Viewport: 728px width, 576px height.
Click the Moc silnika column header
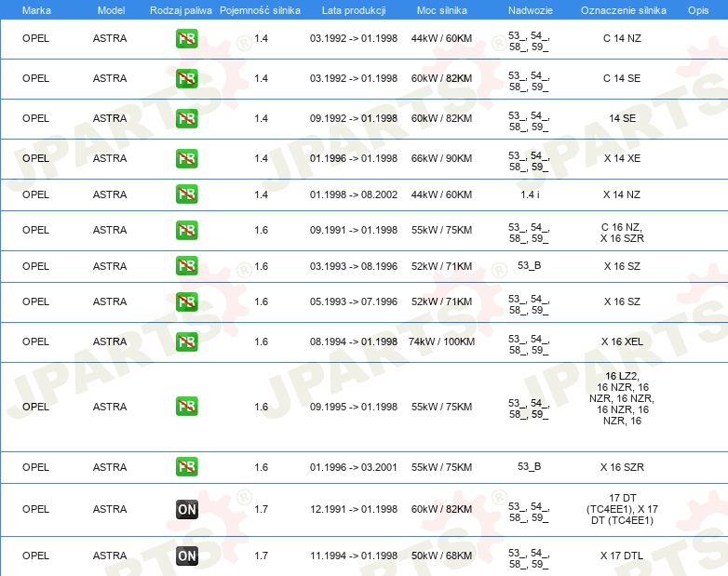click(441, 10)
